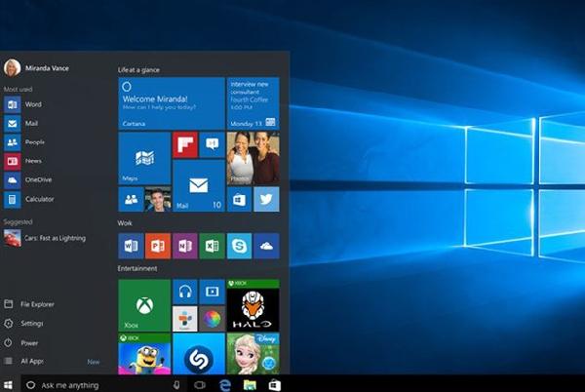Launch PowerPoint tile in the Work group
Screen dimensions: 585x392
pyautogui.click(x=158, y=246)
